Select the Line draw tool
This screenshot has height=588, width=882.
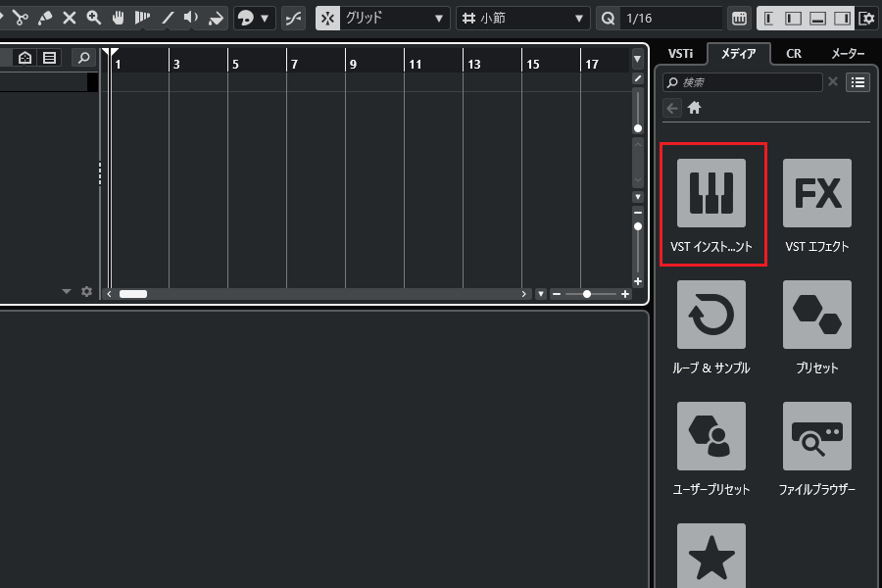pos(168,18)
